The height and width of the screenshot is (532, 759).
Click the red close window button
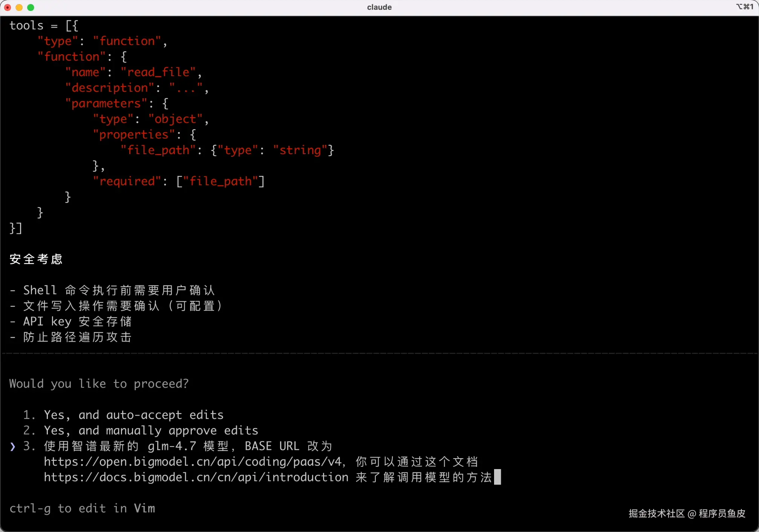[x=8, y=8]
